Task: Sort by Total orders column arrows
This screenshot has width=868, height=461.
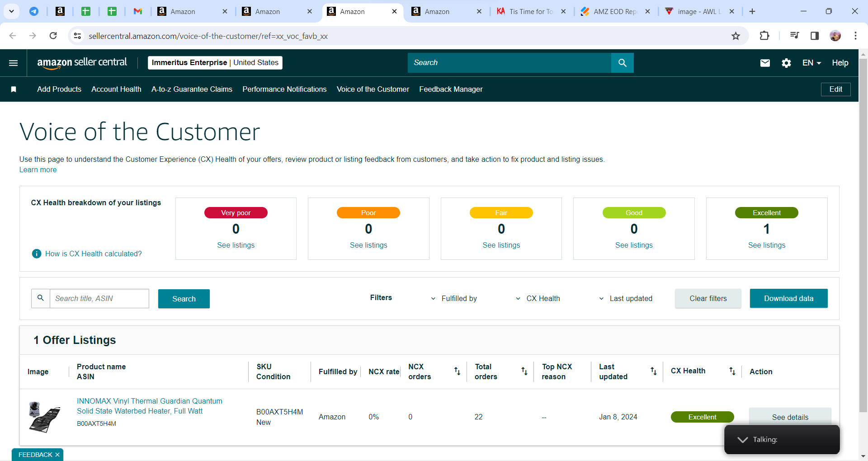Action: pos(524,371)
